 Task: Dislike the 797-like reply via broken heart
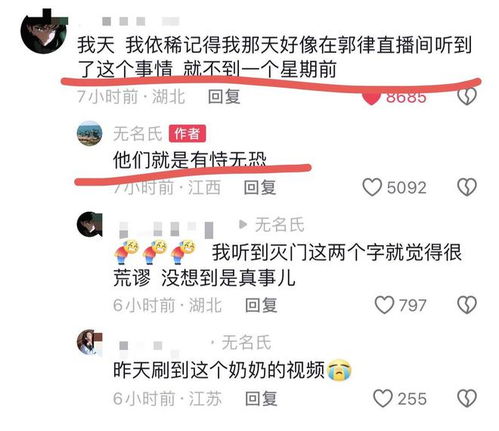pos(467,305)
